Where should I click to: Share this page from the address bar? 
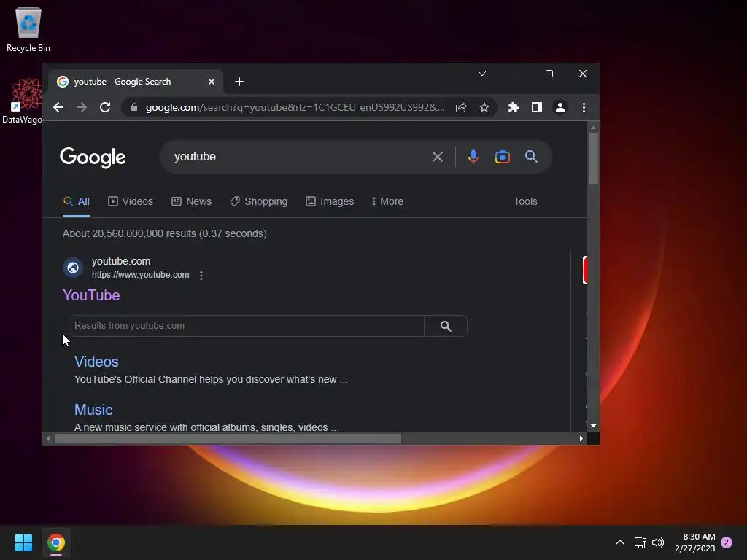[461, 108]
